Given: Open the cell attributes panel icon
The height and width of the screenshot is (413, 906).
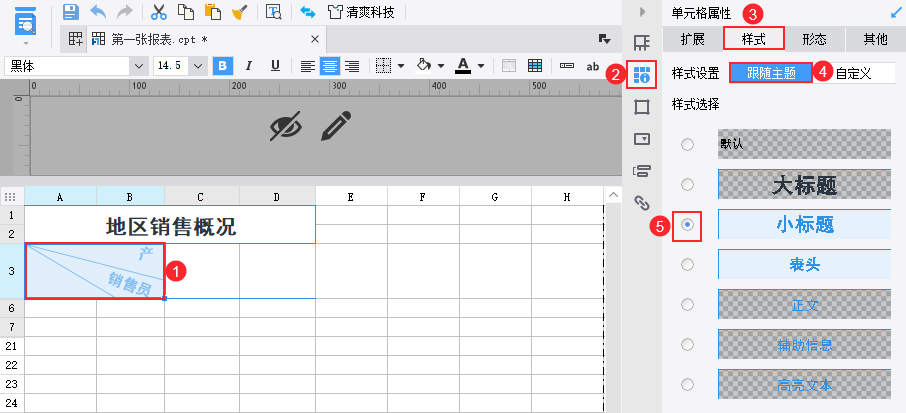Looking at the screenshot, I should 642,74.
